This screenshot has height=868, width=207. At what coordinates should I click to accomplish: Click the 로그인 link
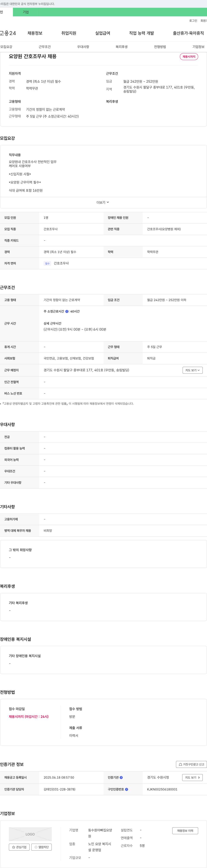point(193,21)
